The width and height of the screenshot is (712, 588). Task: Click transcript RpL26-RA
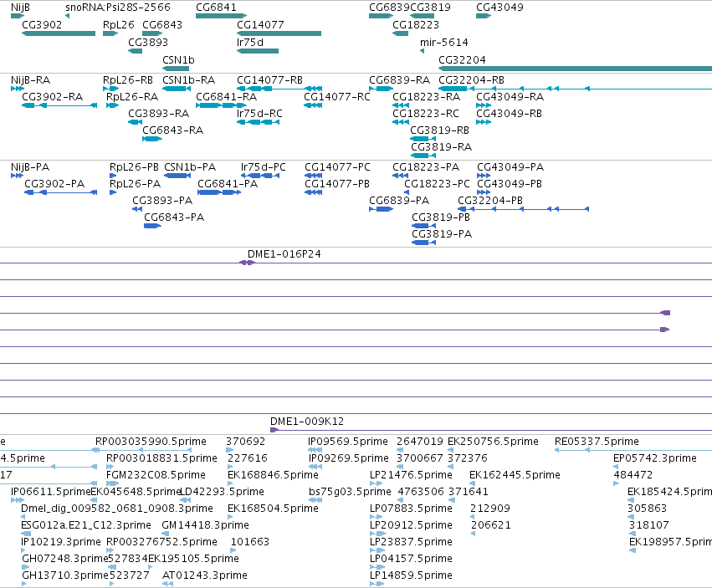coord(112,105)
